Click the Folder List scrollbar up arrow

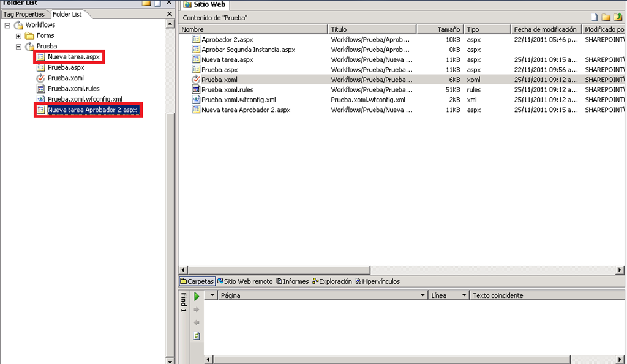tap(170, 24)
